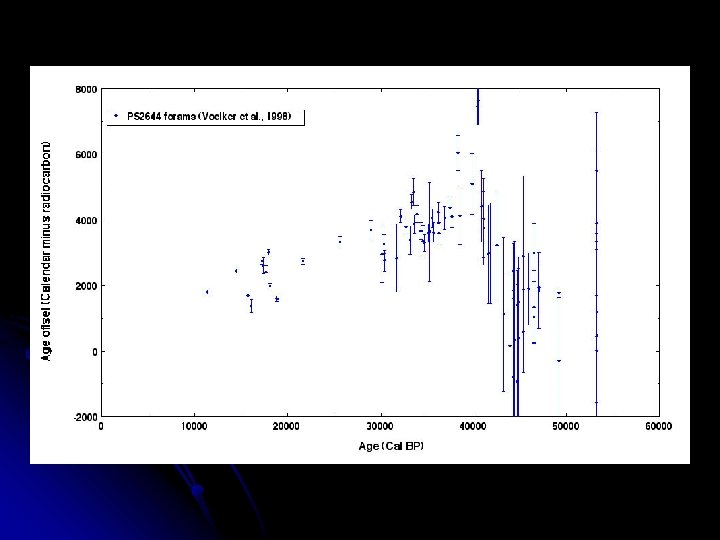The image size is (720, 540).
Task: Click the y-axis title 'Age offset (Calendar minus radiocarbon)'
Action: (46, 251)
